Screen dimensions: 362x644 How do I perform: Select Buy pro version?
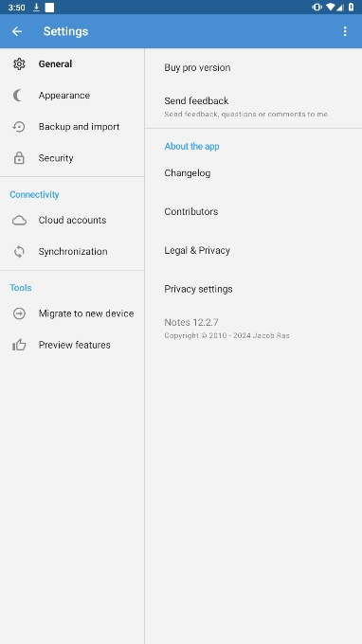[x=254, y=68]
